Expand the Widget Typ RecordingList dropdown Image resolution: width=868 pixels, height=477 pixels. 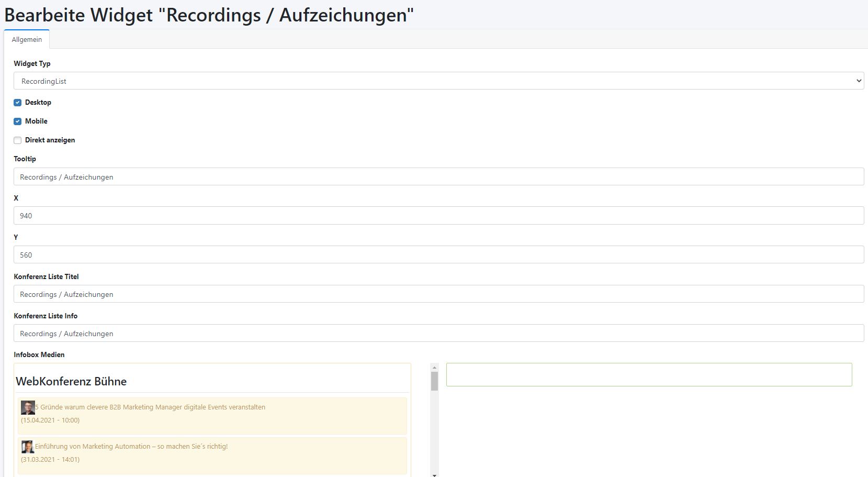[438, 81]
